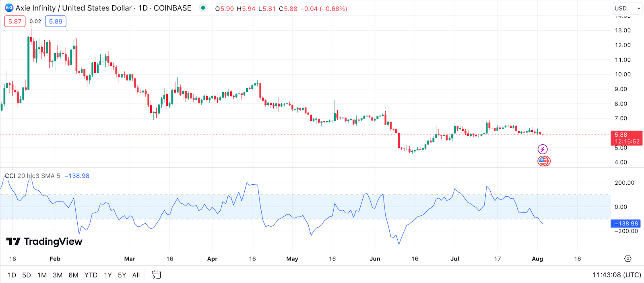Click the TradingView logo
The image size is (644, 283).
[44, 241]
